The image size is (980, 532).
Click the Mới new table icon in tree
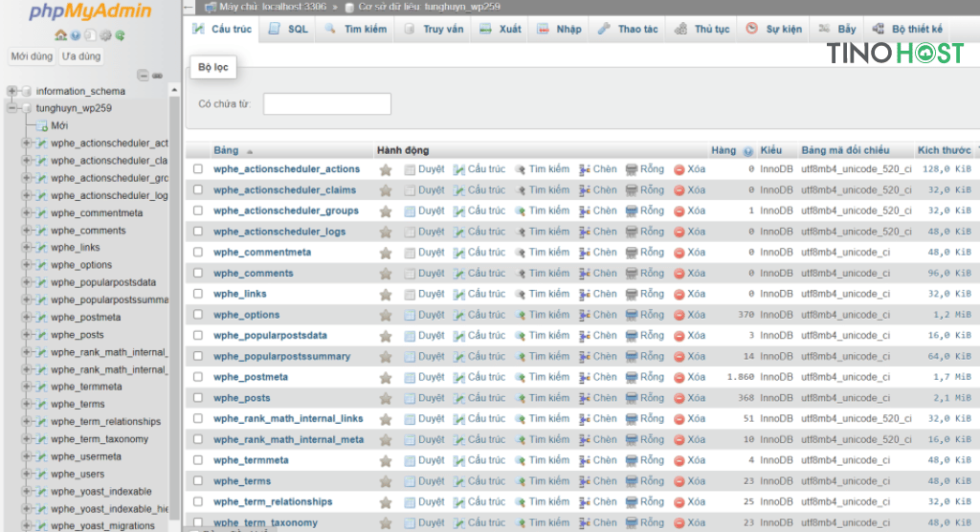42,125
